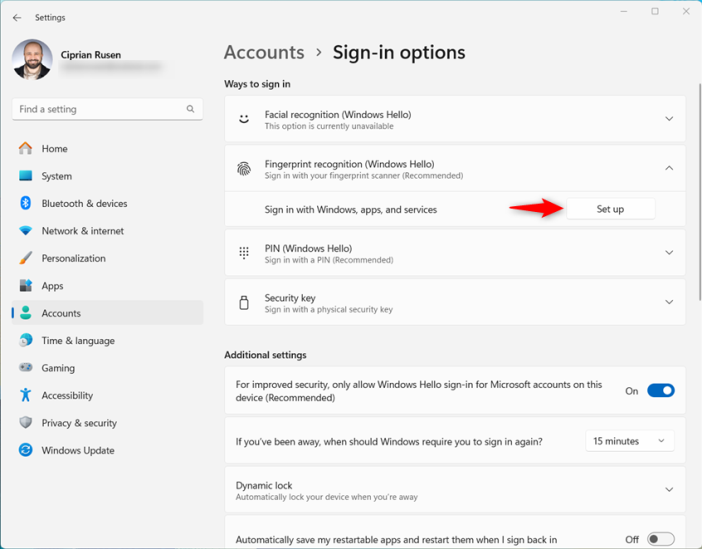Image resolution: width=702 pixels, height=549 pixels.
Task: Click the Personalization paintbrush icon
Action: [x=26, y=258]
